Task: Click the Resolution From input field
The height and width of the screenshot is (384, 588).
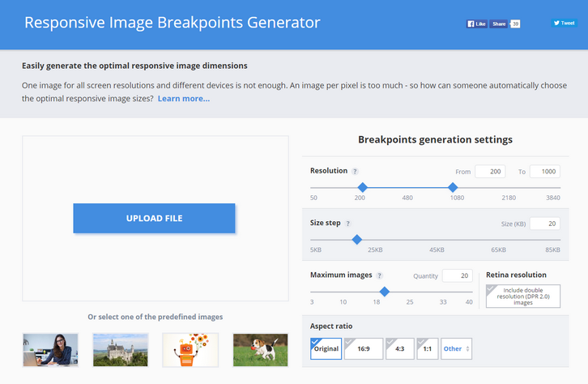Action: click(490, 172)
